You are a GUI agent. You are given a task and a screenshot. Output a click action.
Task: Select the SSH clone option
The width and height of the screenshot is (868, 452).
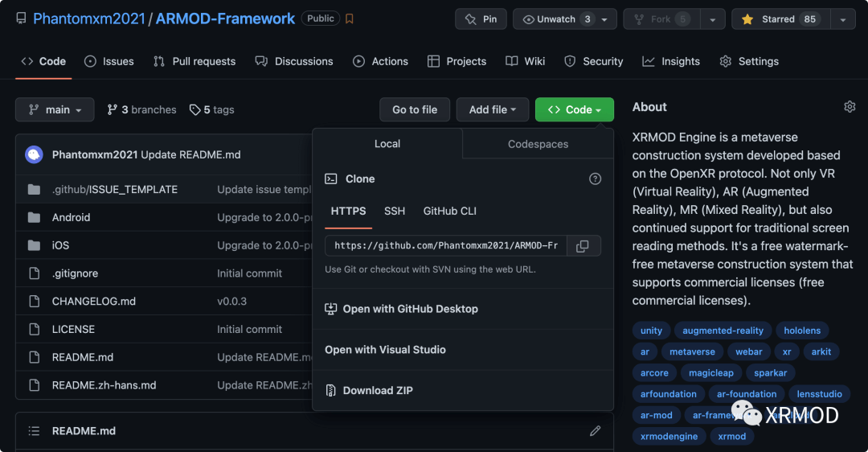click(x=395, y=211)
